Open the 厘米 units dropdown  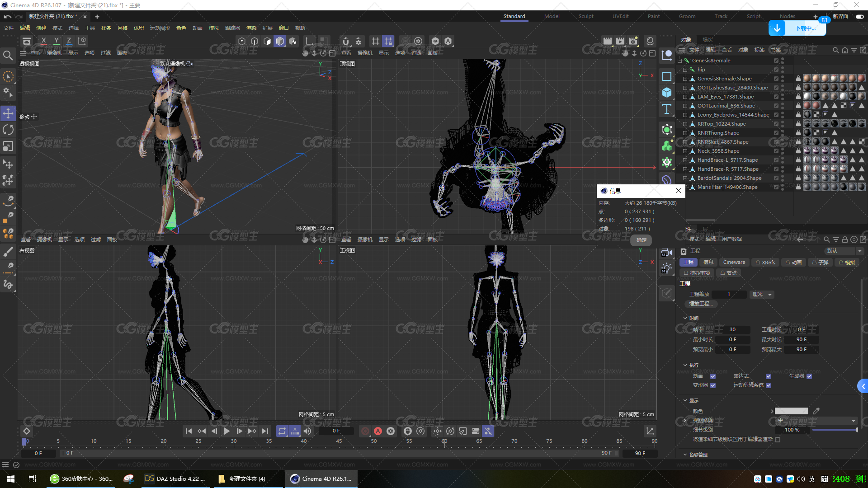pyautogui.click(x=762, y=294)
